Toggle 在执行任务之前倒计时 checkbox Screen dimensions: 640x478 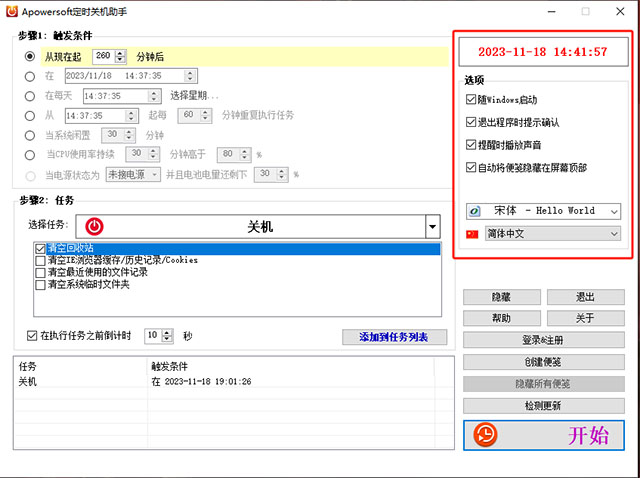[31, 336]
